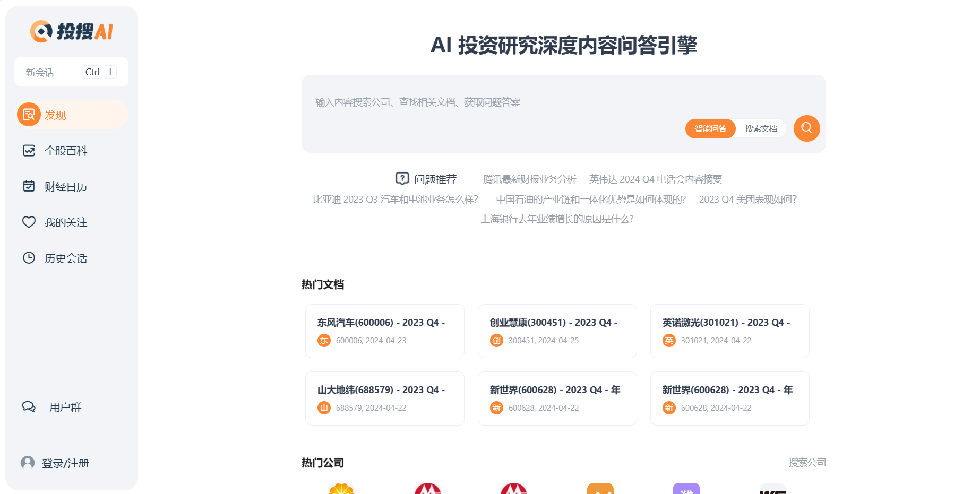Click 搜索公司 link near hot companies

pyautogui.click(x=807, y=462)
